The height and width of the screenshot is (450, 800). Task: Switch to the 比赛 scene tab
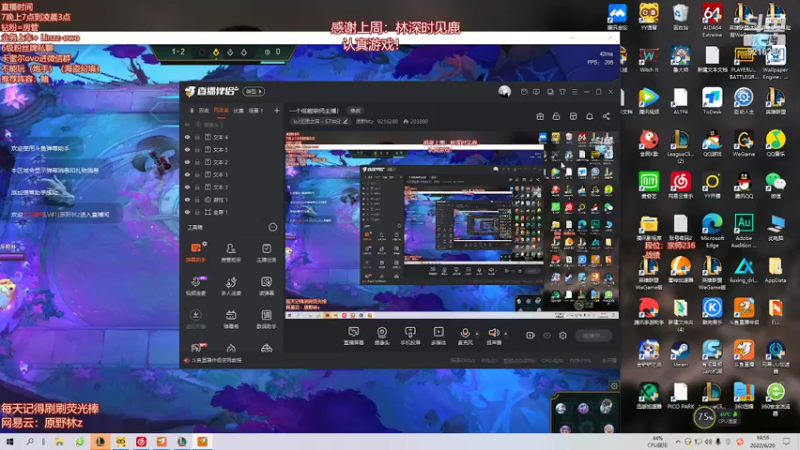point(238,110)
